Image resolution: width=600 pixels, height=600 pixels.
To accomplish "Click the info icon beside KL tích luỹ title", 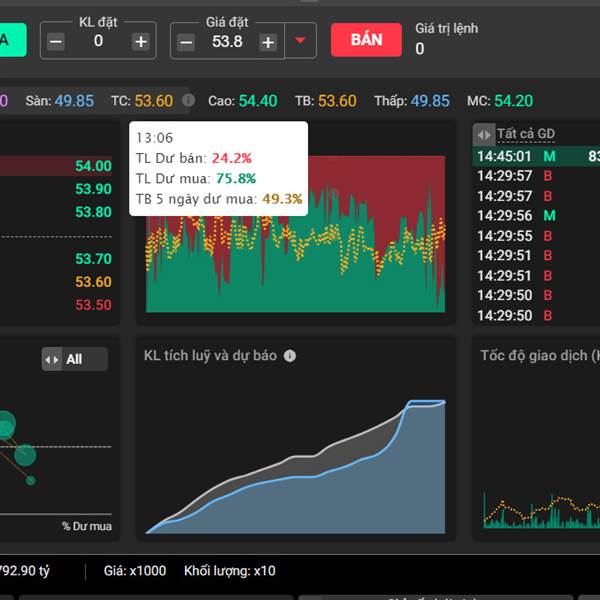I will coord(290,355).
